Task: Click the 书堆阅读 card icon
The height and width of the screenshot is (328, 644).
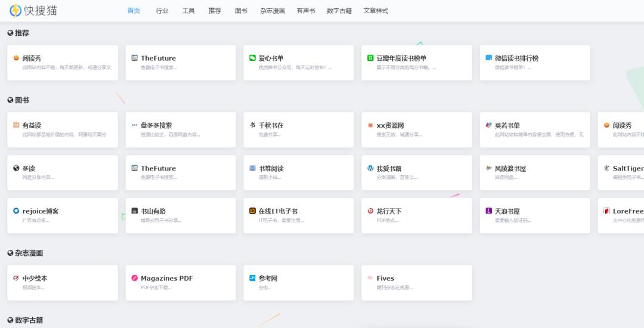Action: point(252,168)
